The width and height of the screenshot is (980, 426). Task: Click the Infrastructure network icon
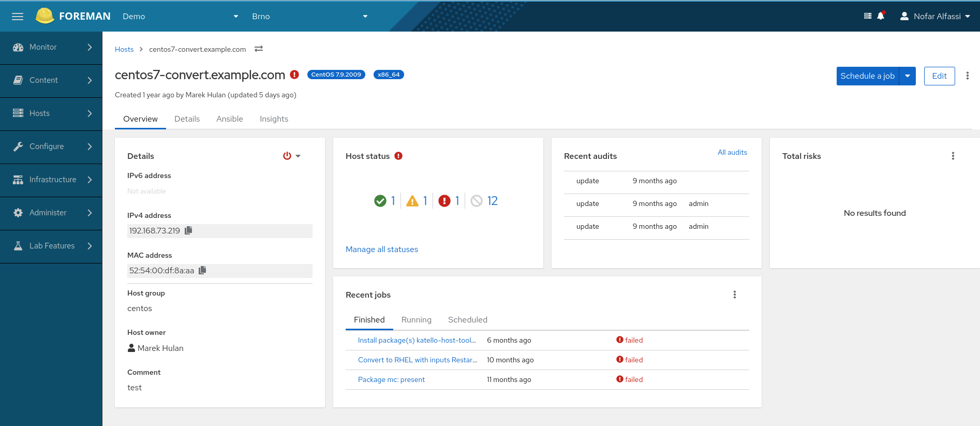point(18,180)
